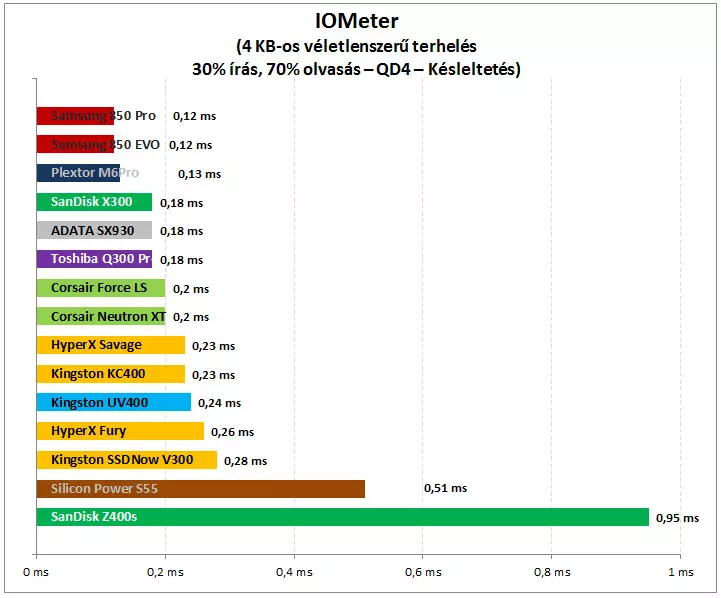
Task: Click the 0,2 ms label beside Corsair Neutron XT
Action: (x=191, y=317)
